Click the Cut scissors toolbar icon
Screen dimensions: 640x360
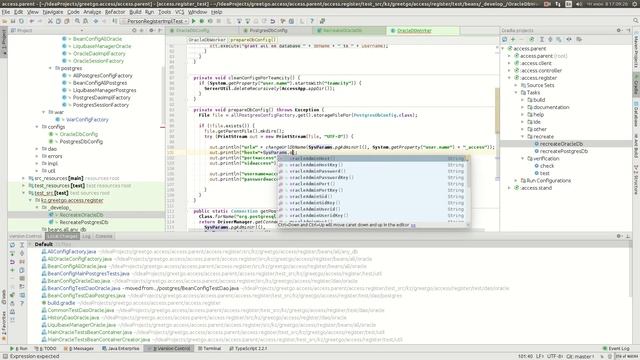(50, 21)
